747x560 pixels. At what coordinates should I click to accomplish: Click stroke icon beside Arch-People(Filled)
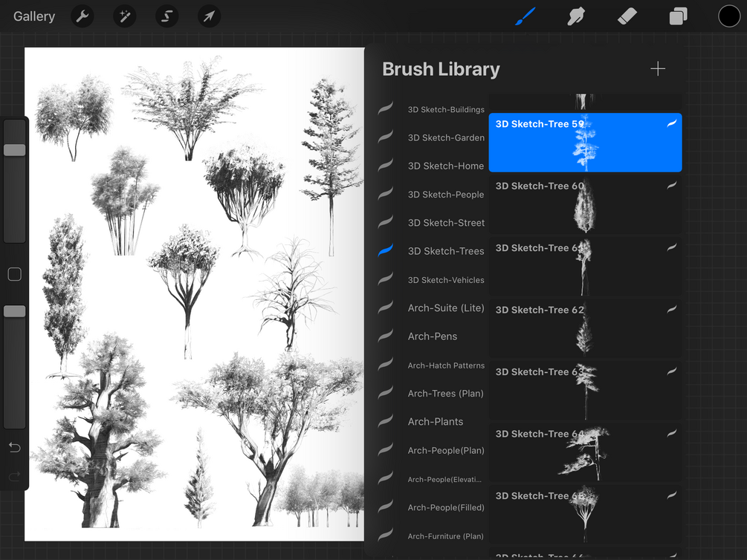(x=386, y=507)
